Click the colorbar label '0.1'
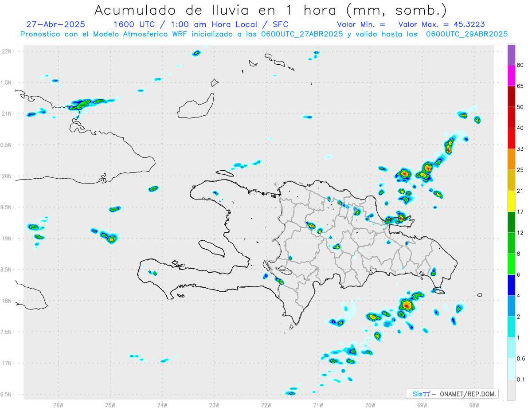 pyautogui.click(x=521, y=379)
